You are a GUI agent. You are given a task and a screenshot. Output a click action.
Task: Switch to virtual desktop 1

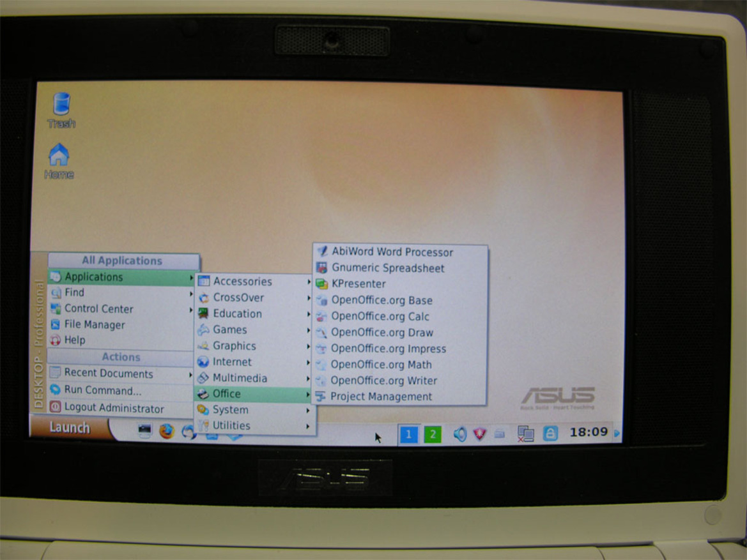coord(409,434)
